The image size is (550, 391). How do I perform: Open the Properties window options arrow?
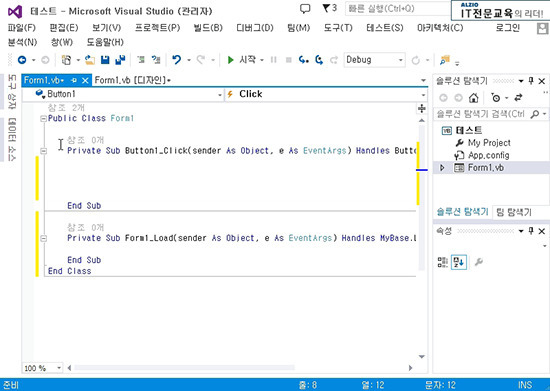click(x=521, y=231)
